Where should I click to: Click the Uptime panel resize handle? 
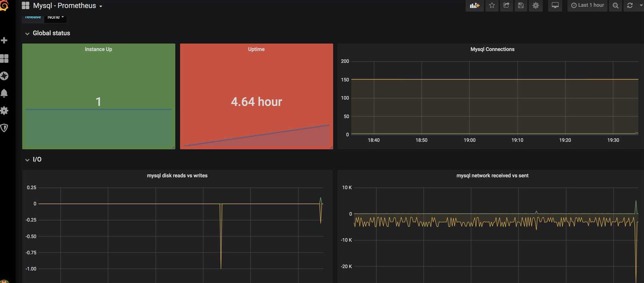331,147
